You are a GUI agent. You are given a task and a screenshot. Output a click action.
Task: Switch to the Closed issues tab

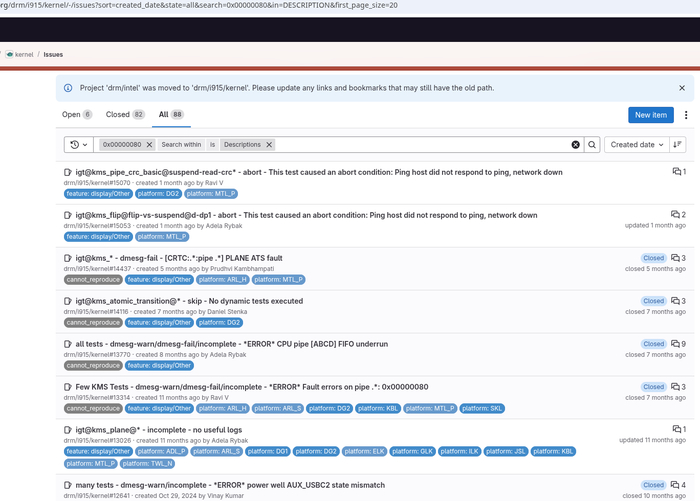tap(125, 115)
